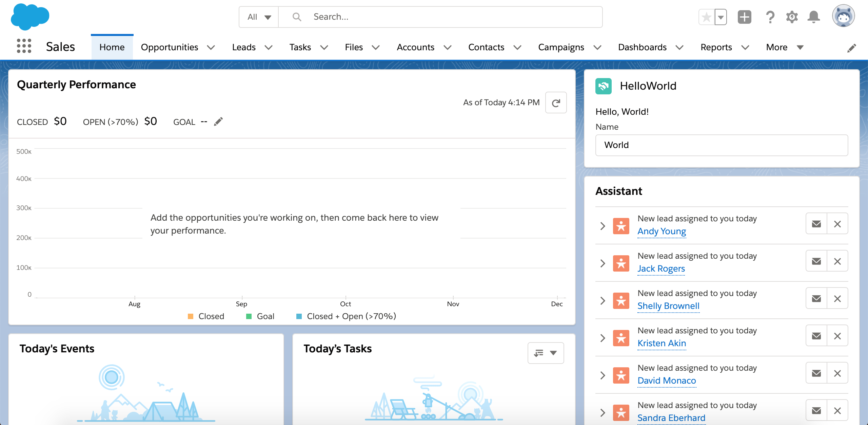The width and height of the screenshot is (868, 425).
Task: Refresh the Quarterly Performance chart
Action: 556,103
